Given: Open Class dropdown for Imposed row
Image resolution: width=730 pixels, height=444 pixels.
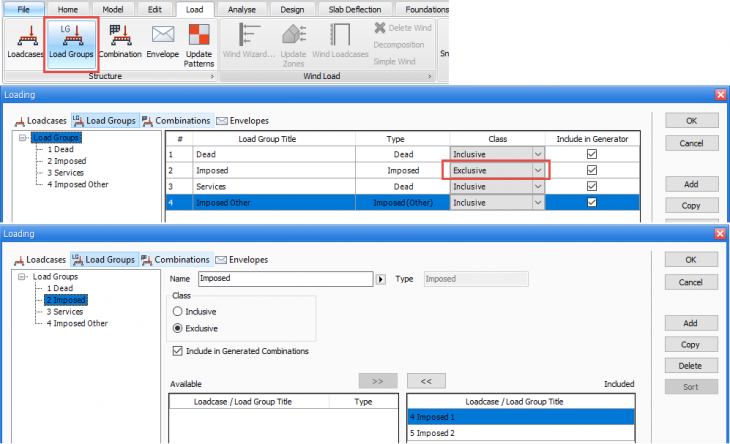Looking at the screenshot, I should [x=538, y=170].
